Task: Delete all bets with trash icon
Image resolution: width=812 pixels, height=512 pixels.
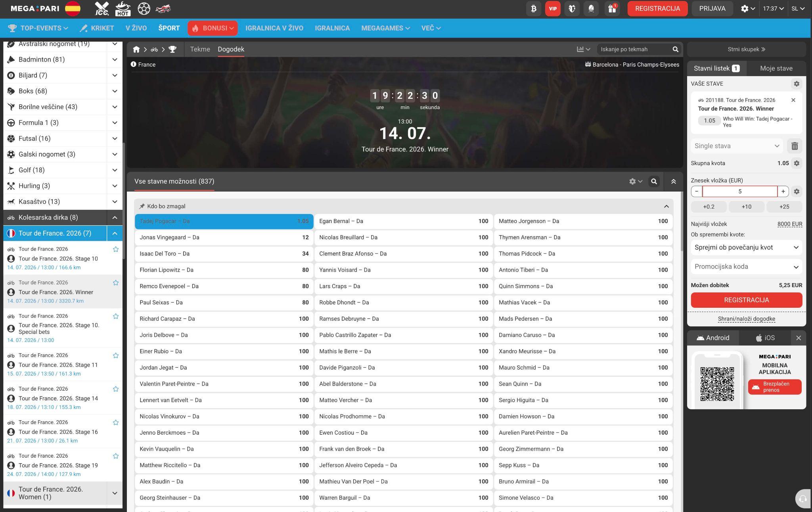Action: [x=795, y=146]
